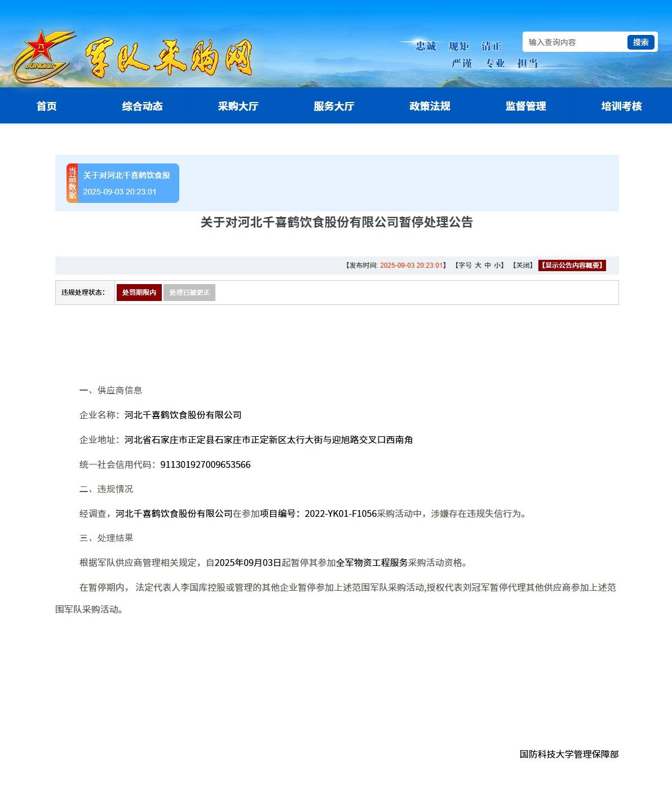Image resolution: width=672 pixels, height=797 pixels.
Task: Select the current announcement data card
Action: [x=127, y=183]
